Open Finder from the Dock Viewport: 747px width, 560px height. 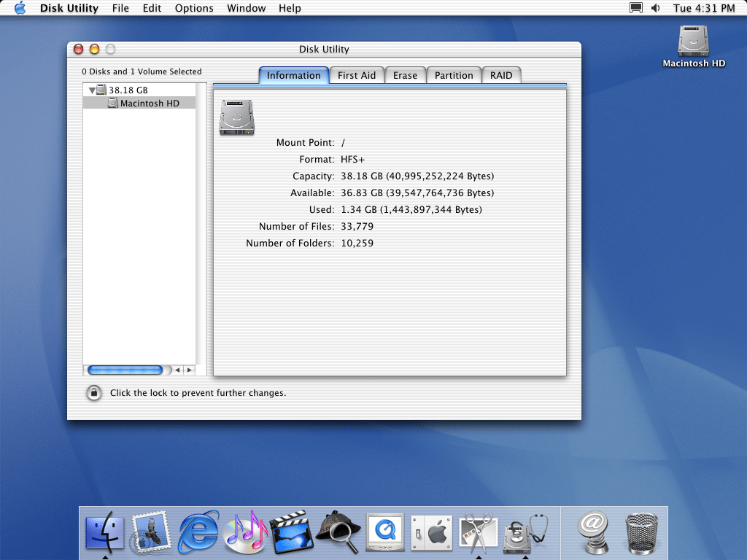105,532
